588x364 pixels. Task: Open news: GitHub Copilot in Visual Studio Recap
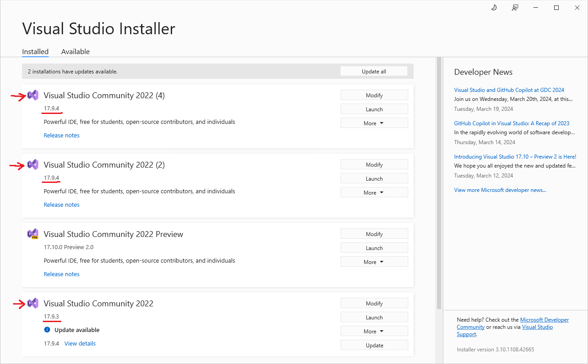(x=512, y=123)
